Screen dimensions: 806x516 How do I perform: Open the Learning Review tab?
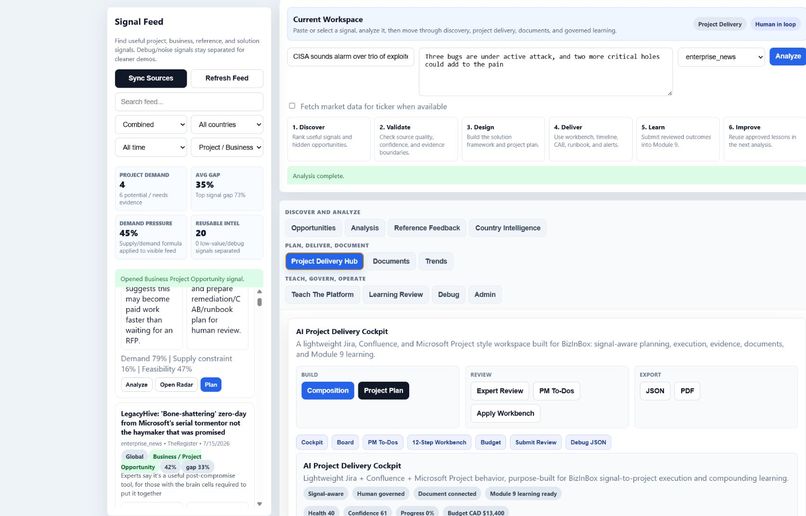[396, 294]
